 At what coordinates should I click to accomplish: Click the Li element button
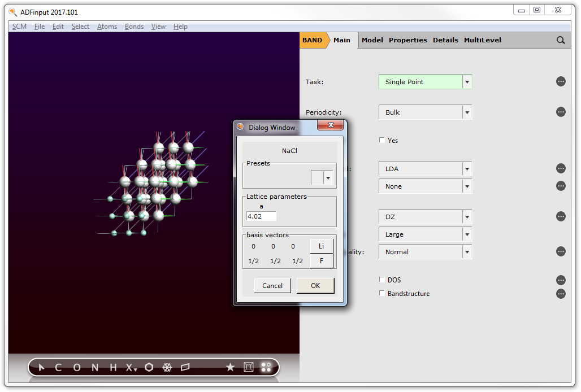tap(322, 246)
